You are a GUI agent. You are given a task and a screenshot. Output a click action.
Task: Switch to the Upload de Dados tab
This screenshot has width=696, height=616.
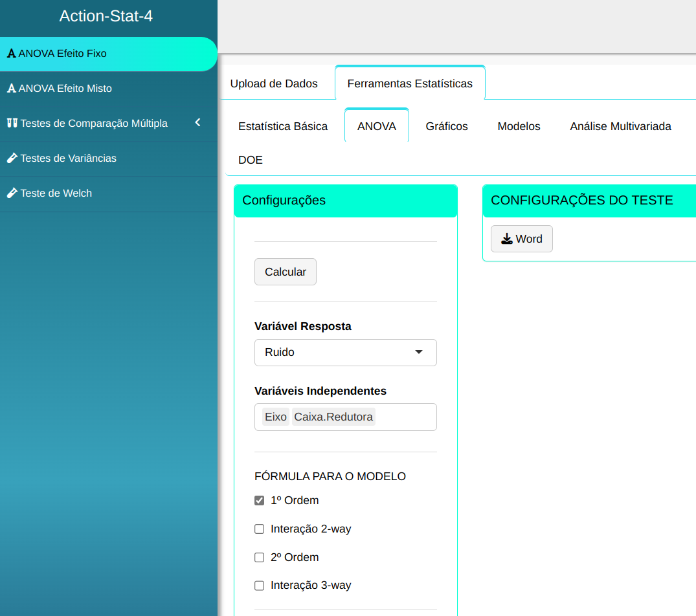tap(274, 83)
